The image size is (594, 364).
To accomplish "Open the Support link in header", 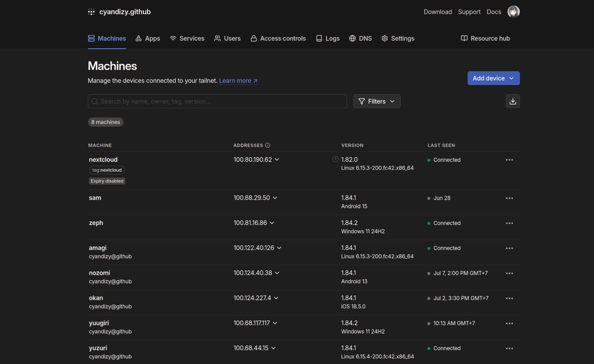I will point(469,12).
